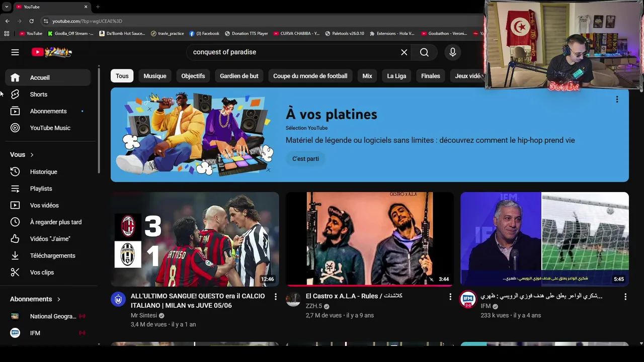Open YouTube bookmark in bookmarks bar
The image size is (644, 362).
31,34
